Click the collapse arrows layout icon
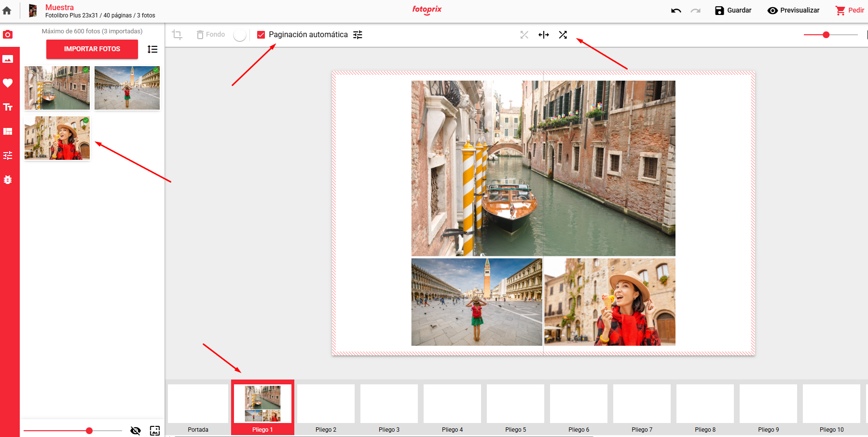This screenshot has height=437, width=868. pos(524,35)
